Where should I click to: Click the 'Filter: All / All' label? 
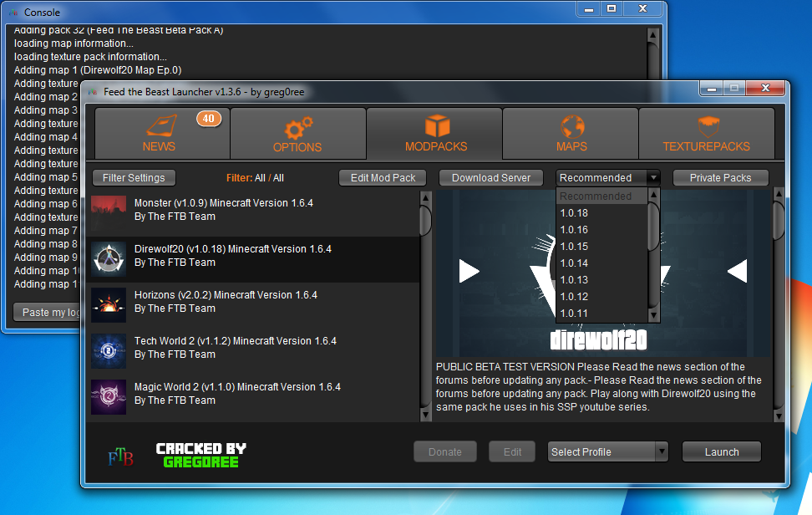point(255,178)
